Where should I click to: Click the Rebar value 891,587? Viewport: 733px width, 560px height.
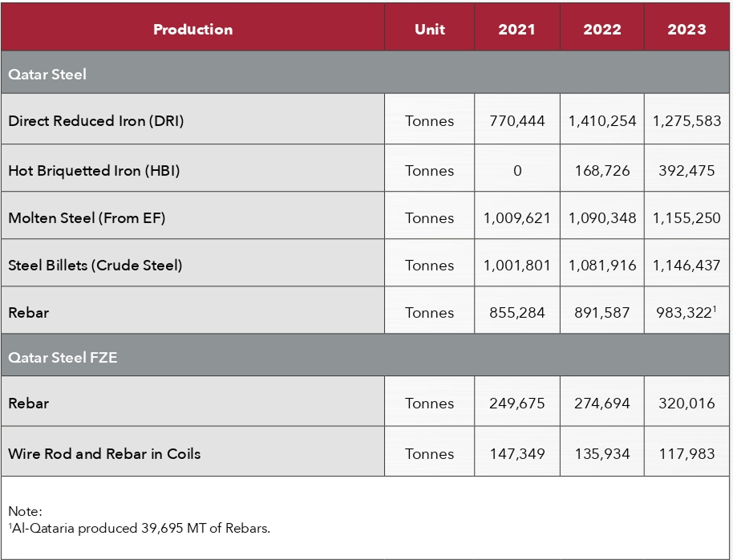pos(602,313)
